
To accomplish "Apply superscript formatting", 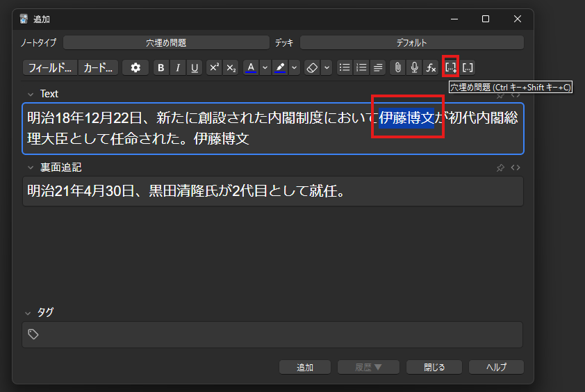I will (214, 67).
